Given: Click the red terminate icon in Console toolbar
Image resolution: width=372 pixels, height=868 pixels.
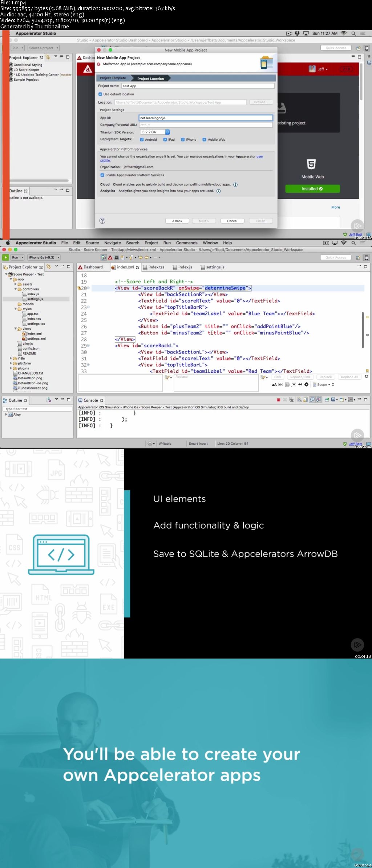Looking at the screenshot, I should click(278, 400).
